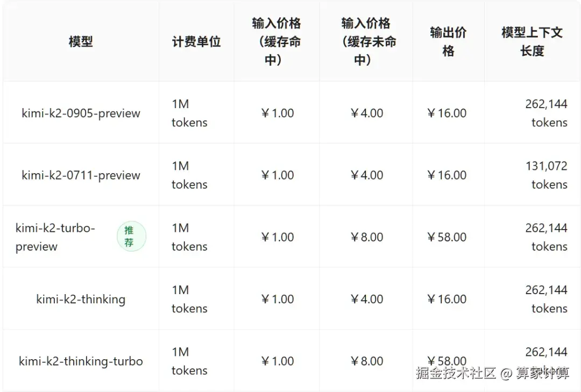
Task: Select the 输入价格（缓存未命中）header
Action: tap(366, 41)
